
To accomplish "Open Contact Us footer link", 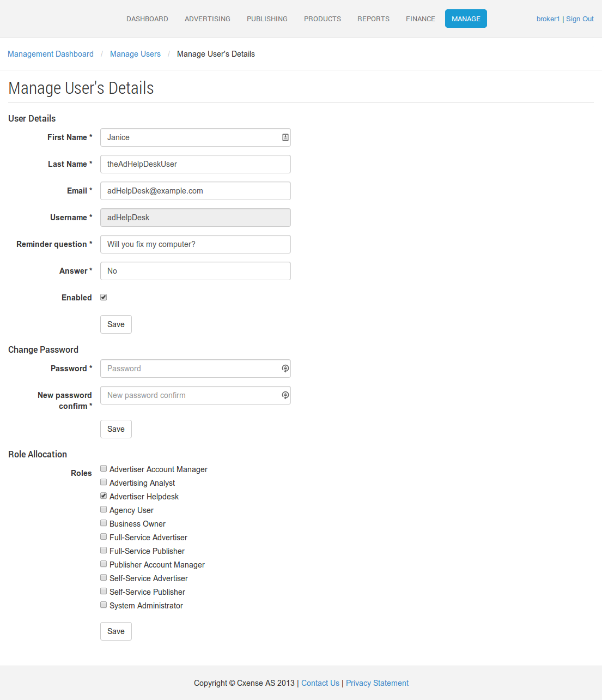I will (320, 683).
